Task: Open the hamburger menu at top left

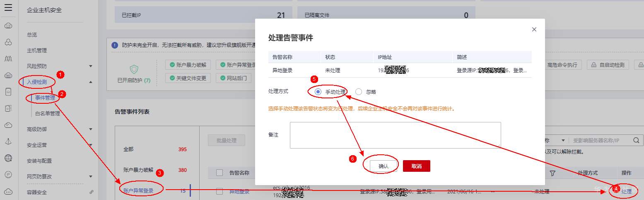Action: 8,7
